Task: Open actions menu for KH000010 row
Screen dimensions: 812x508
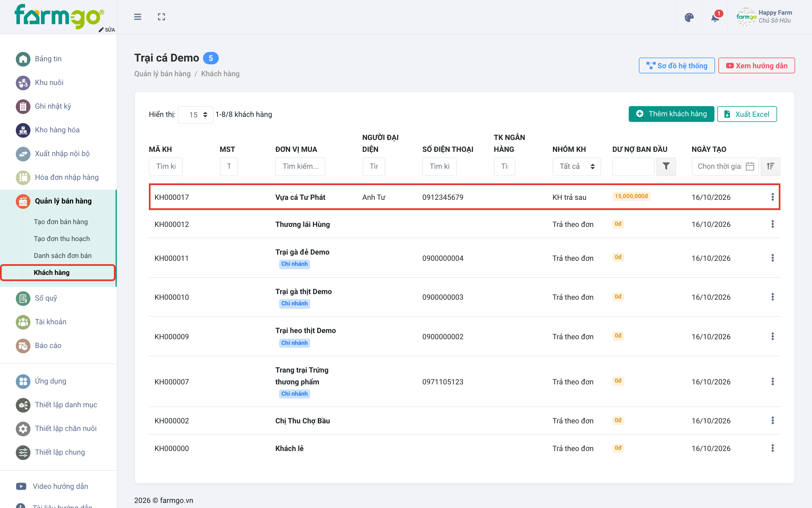Action: pyautogui.click(x=773, y=297)
